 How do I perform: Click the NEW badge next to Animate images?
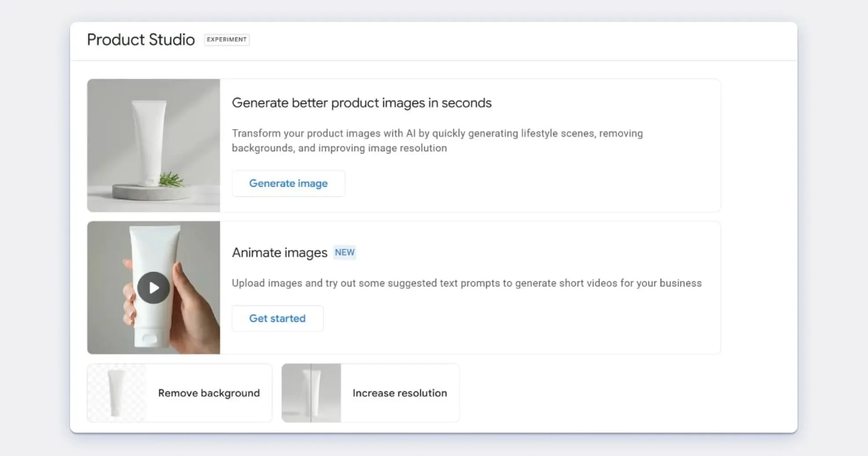click(345, 252)
